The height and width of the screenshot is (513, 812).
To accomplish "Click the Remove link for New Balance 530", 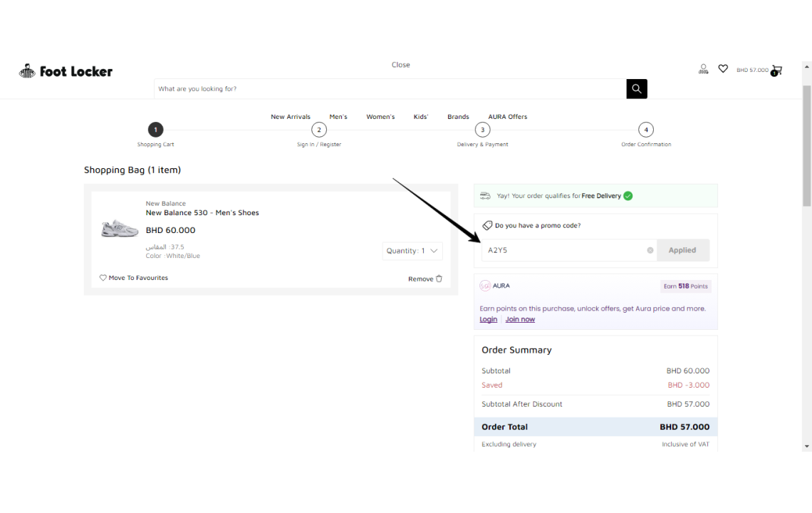I will (x=420, y=279).
